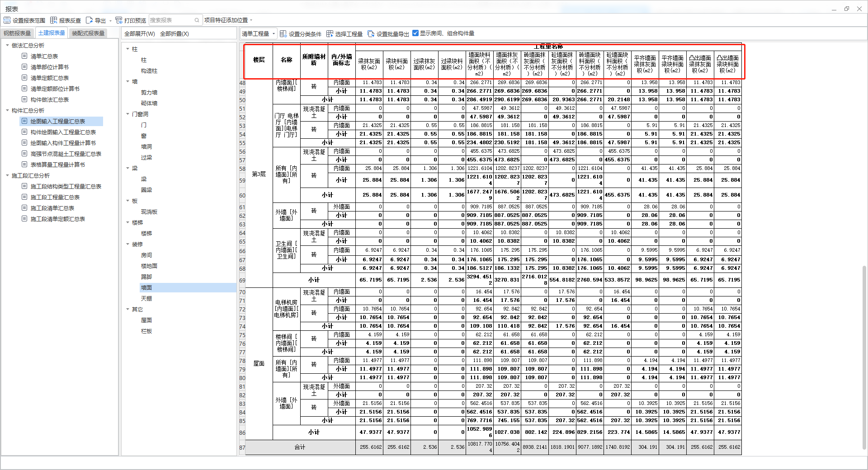The image size is (868, 470).
Task: Switch to 钢筋报表量 tab
Action: pos(17,33)
